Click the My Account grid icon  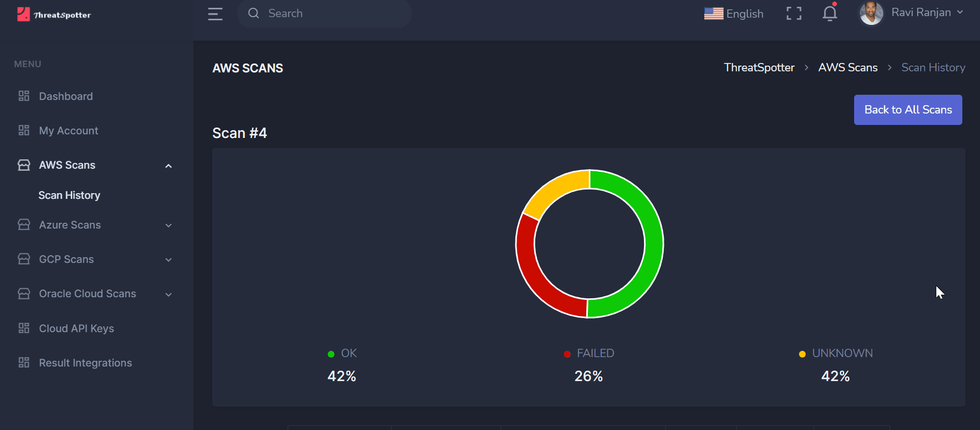pyautogui.click(x=24, y=130)
